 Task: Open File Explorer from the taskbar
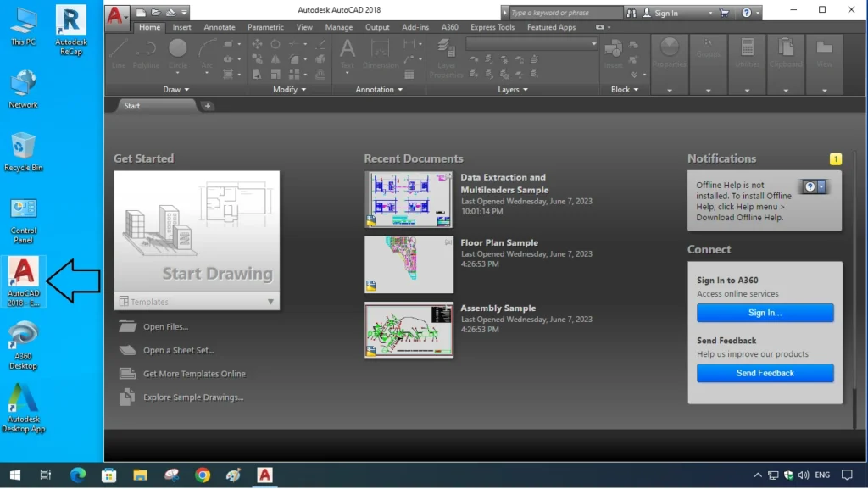[140, 475]
